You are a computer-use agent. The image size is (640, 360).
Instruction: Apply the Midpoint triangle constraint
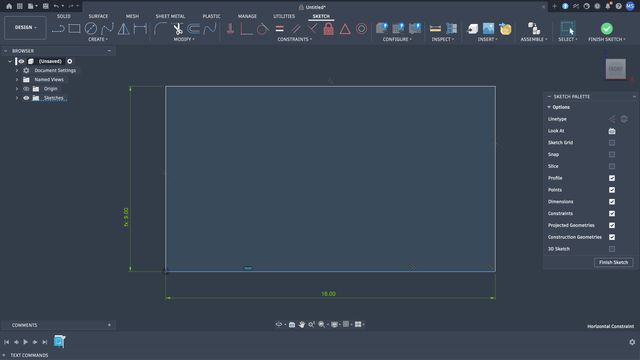click(345, 29)
